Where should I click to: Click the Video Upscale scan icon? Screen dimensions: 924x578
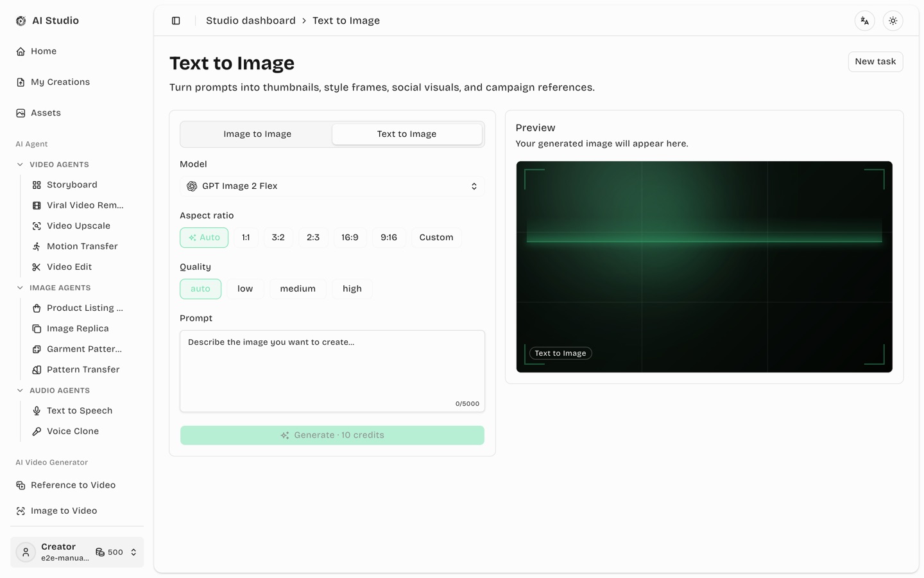coord(37,226)
